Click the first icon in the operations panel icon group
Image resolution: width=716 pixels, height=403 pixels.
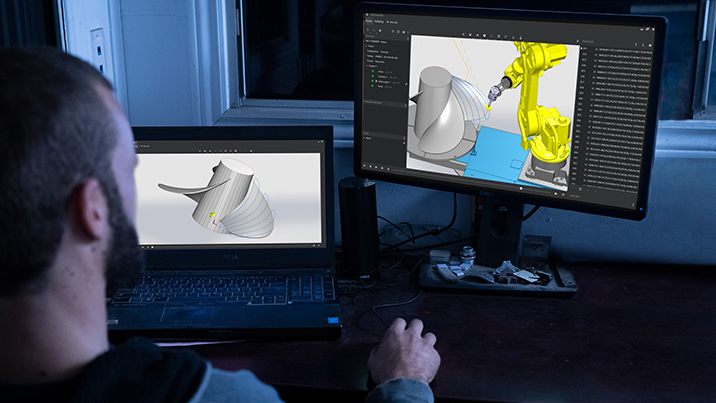click(393, 31)
